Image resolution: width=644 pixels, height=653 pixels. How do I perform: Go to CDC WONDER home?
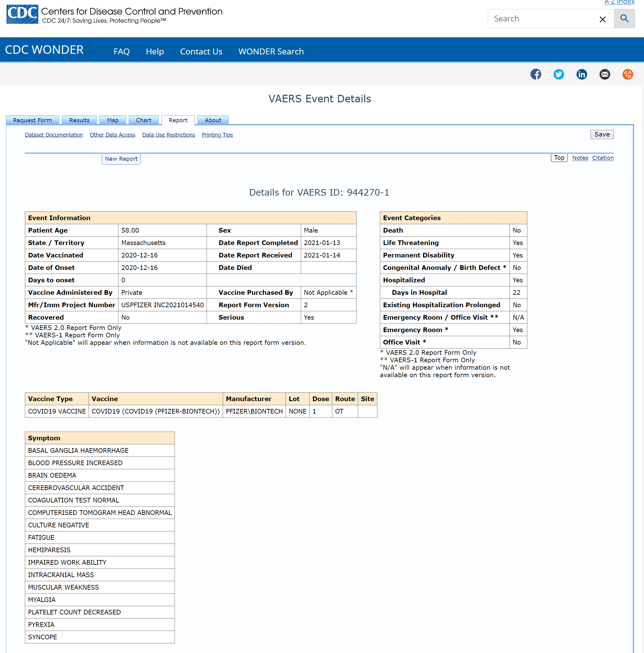44,50
